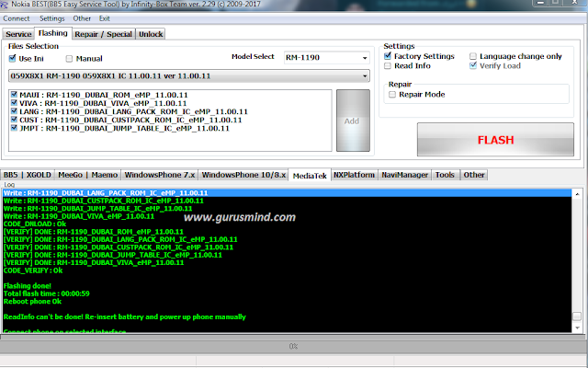Click the log scrollbar thumb
This screenshot has height=368, width=588.
pos(577,316)
